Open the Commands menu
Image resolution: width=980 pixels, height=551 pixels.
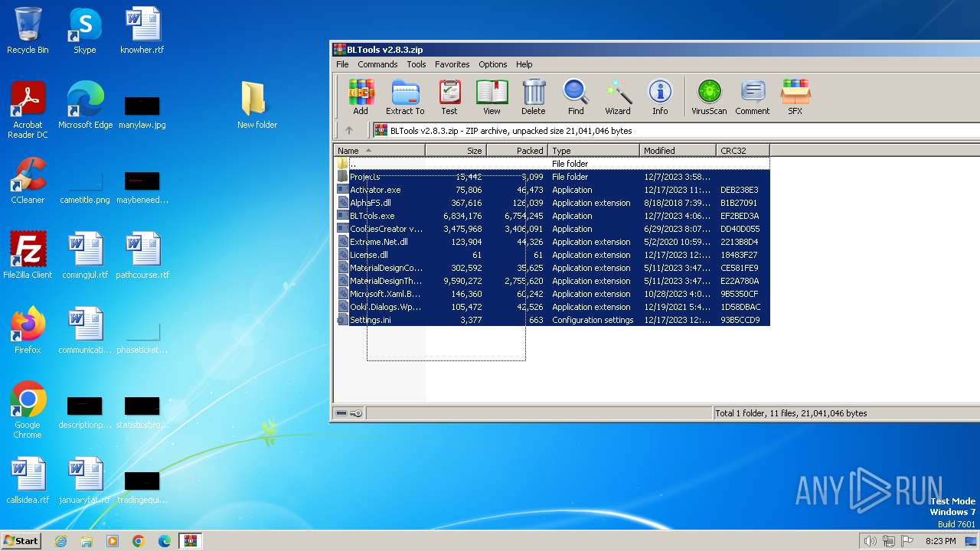[377, 64]
